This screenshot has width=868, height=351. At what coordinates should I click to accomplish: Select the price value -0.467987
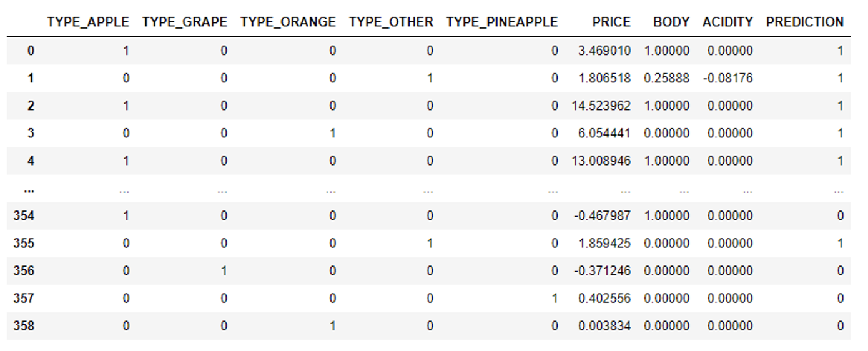[x=602, y=216]
